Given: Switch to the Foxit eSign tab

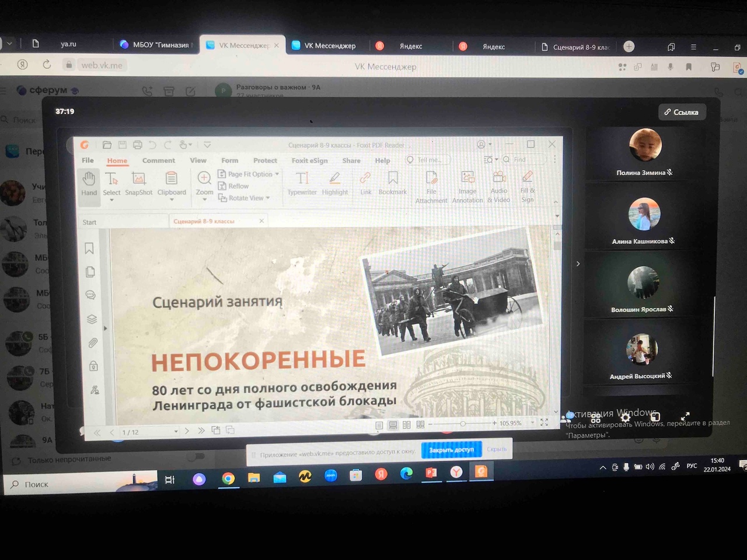Looking at the screenshot, I should 309,160.
